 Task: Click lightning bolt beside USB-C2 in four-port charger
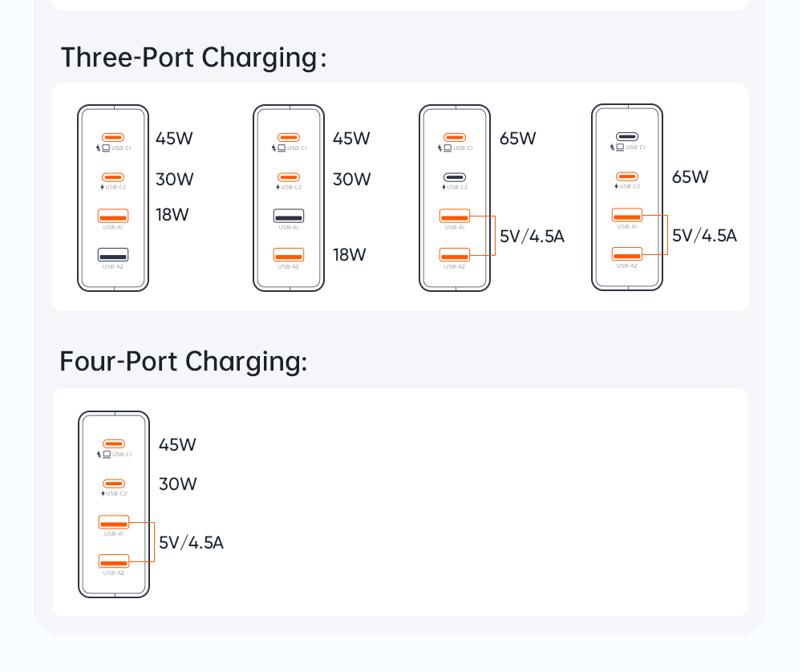(103, 493)
